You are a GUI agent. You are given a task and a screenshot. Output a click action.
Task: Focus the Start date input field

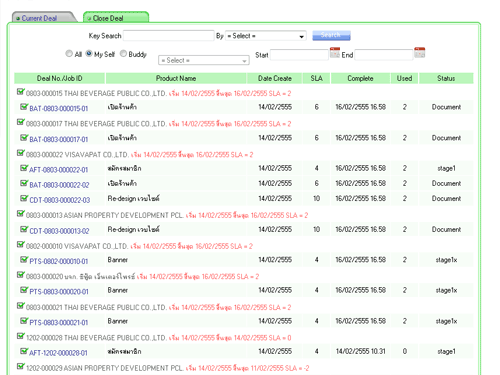[299, 55]
